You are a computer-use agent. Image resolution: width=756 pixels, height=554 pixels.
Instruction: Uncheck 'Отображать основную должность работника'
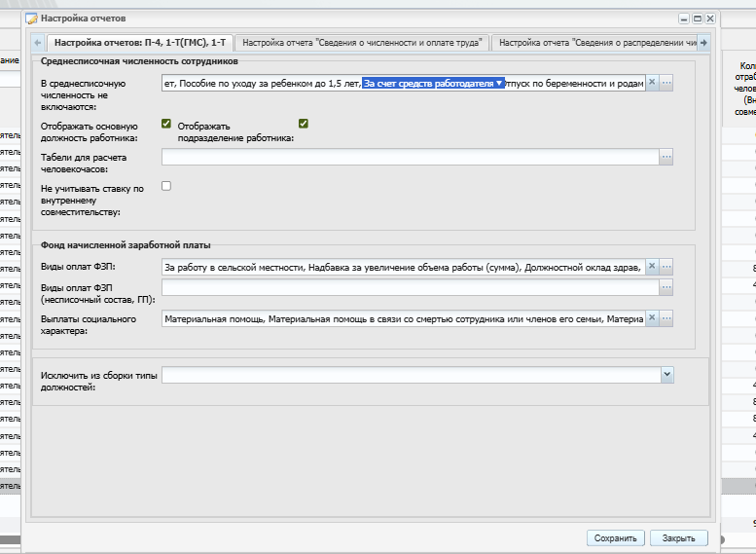166,124
